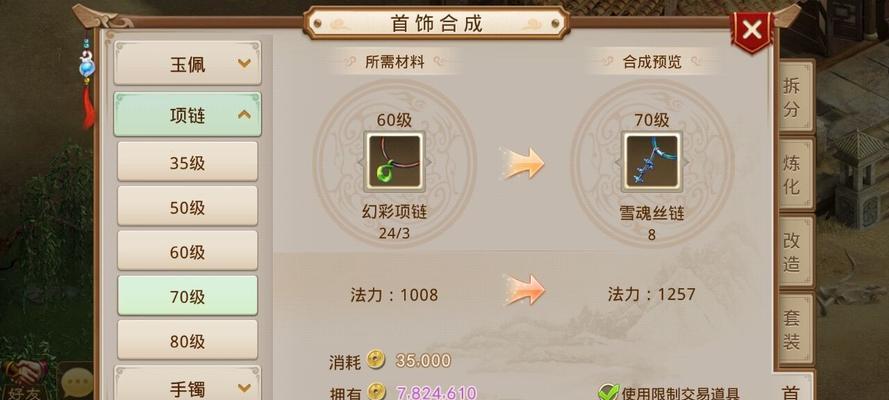Open the 改造 side tab
889x400 pixels.
click(795, 251)
